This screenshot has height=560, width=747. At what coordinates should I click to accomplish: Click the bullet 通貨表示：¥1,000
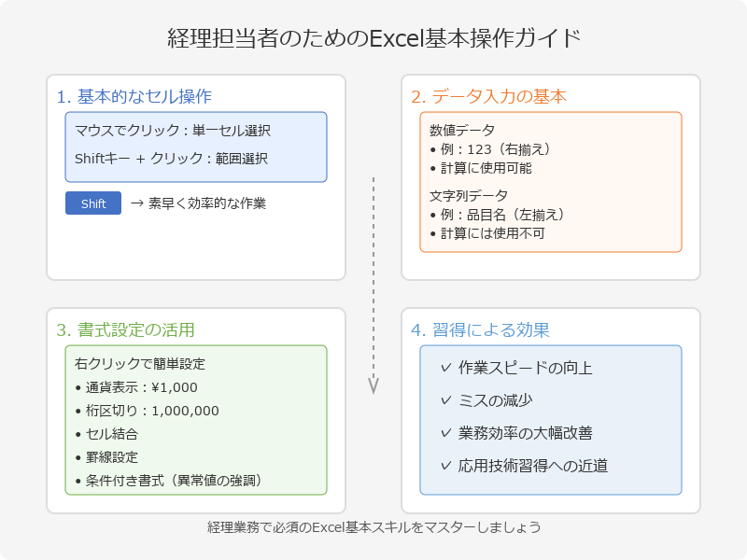pos(136,387)
